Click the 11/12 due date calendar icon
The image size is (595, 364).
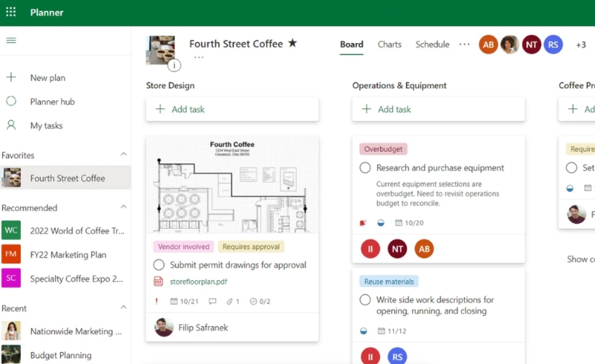tap(382, 331)
